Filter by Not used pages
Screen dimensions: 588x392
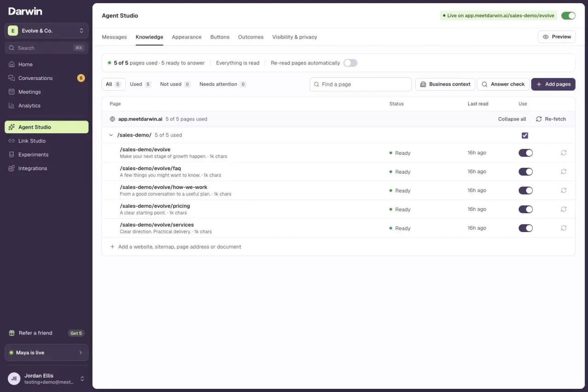tap(175, 84)
